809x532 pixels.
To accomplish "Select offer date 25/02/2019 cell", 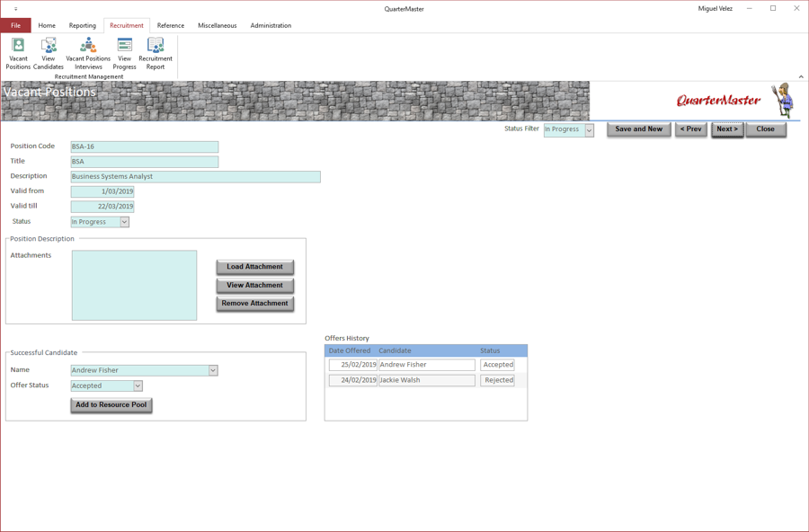I will click(x=353, y=365).
